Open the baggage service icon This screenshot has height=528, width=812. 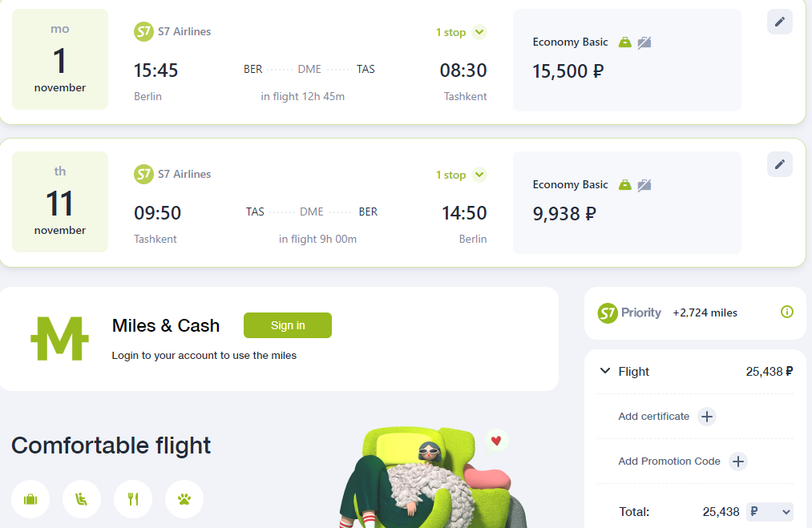tap(30, 499)
